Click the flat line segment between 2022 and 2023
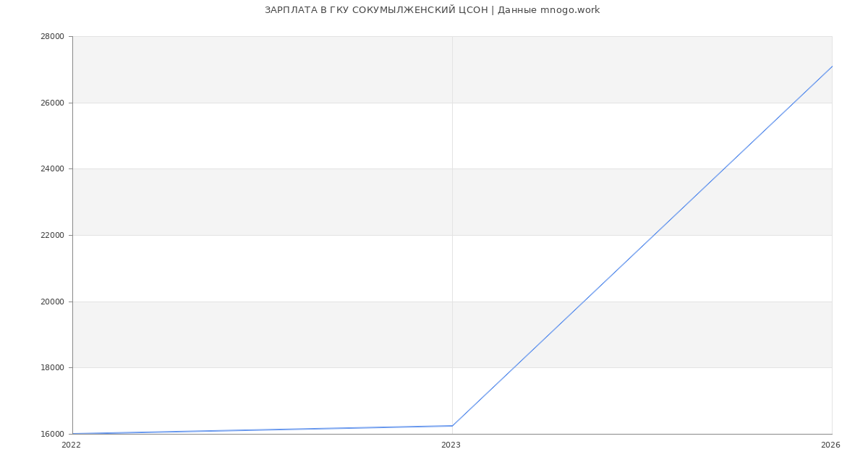868x470 pixels. (263, 430)
